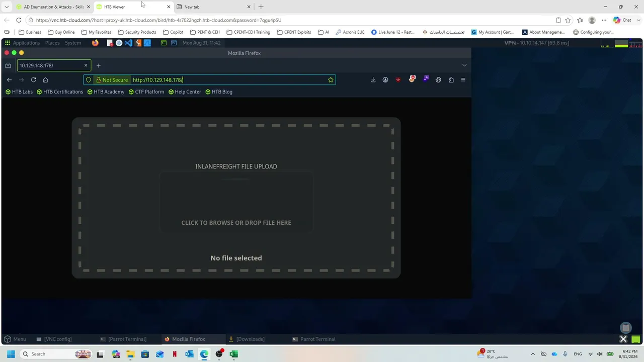
Task: Open the System menu
Action: (73, 43)
